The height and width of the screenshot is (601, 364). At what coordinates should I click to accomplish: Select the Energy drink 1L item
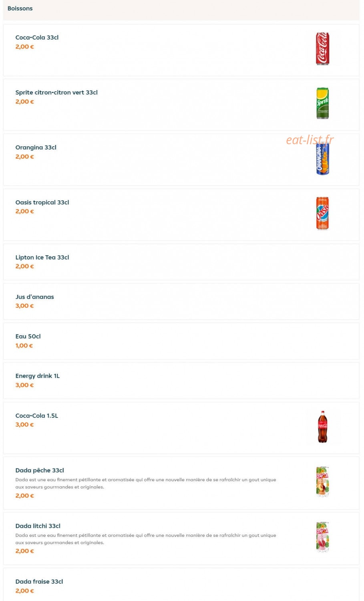coord(181,381)
